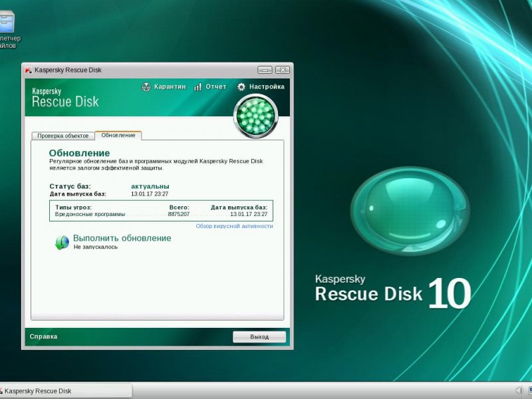The image size is (532, 399).
Task: Click the Статус баз label
Action: tap(70, 186)
